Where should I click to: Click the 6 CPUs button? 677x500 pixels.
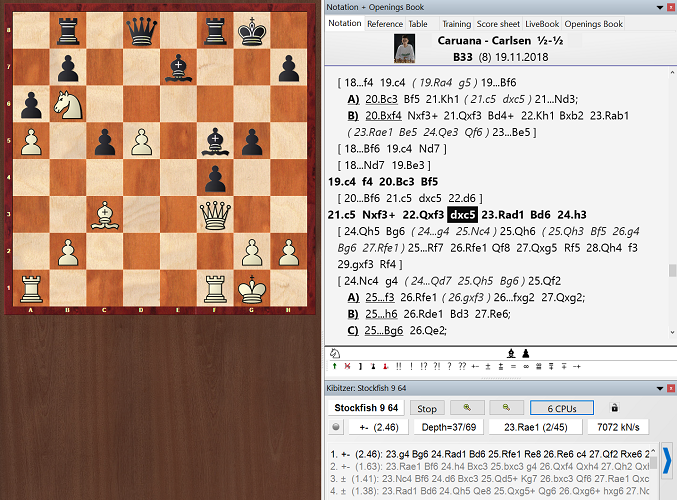[560, 408]
